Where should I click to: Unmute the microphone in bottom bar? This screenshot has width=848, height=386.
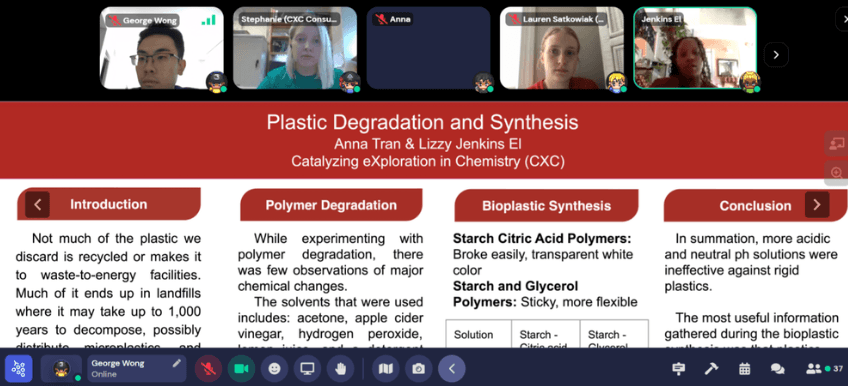click(x=208, y=369)
